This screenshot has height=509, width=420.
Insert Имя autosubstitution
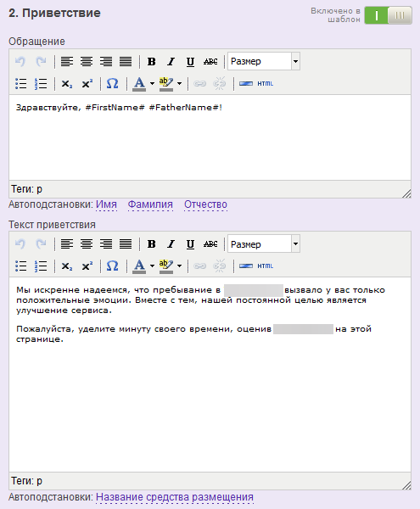click(106, 204)
